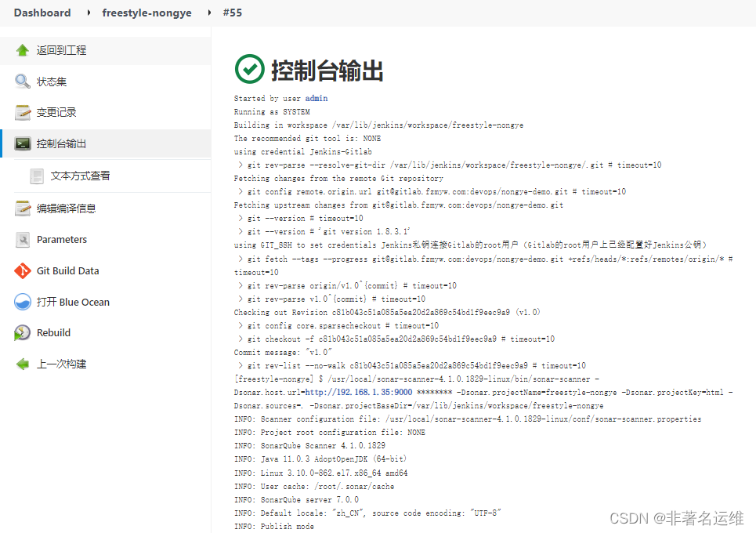Click 'INFO: User cache: /root/.sonar/cache' line
The width and height of the screenshot is (756, 533).
pos(314,487)
